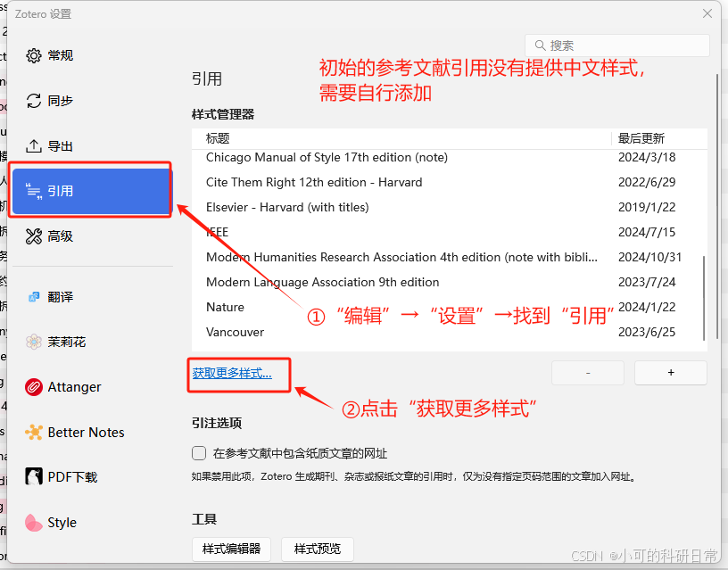Select the IEEE style row
Viewport: 728px width, 570px height.
[x=448, y=233]
